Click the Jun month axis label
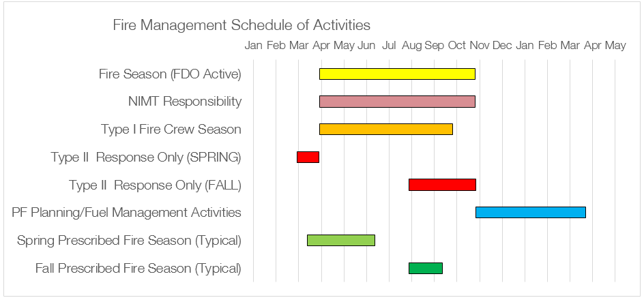The height and width of the screenshot is (300, 644). 366,46
